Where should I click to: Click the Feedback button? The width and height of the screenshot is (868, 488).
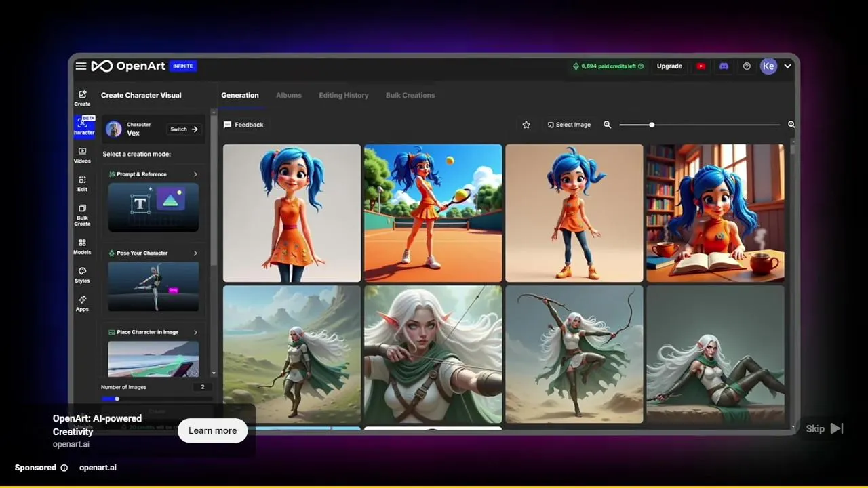point(243,125)
